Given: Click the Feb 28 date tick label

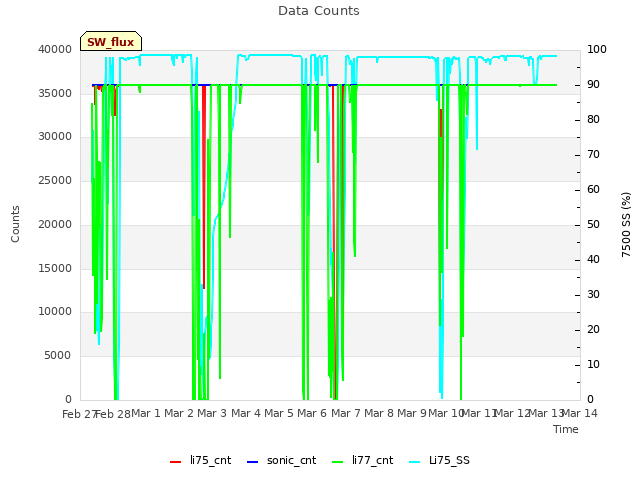Looking at the screenshot, I should point(113,414).
